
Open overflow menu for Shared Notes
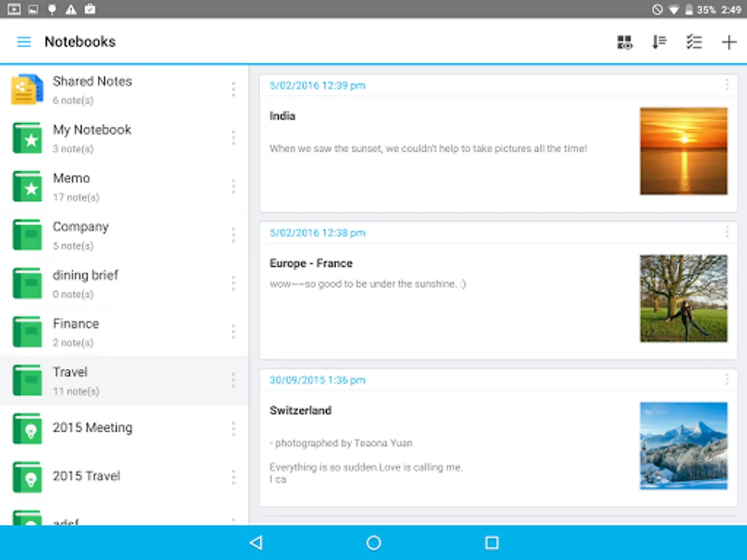pos(233,90)
